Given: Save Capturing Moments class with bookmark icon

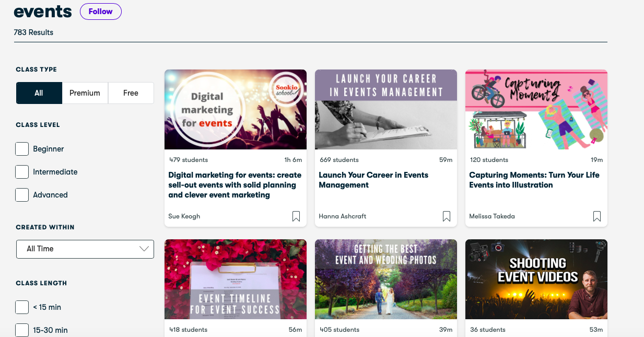Looking at the screenshot, I should [x=597, y=216].
